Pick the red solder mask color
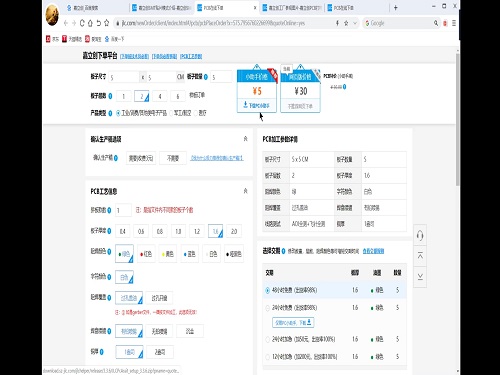500x375 pixels. (146, 254)
